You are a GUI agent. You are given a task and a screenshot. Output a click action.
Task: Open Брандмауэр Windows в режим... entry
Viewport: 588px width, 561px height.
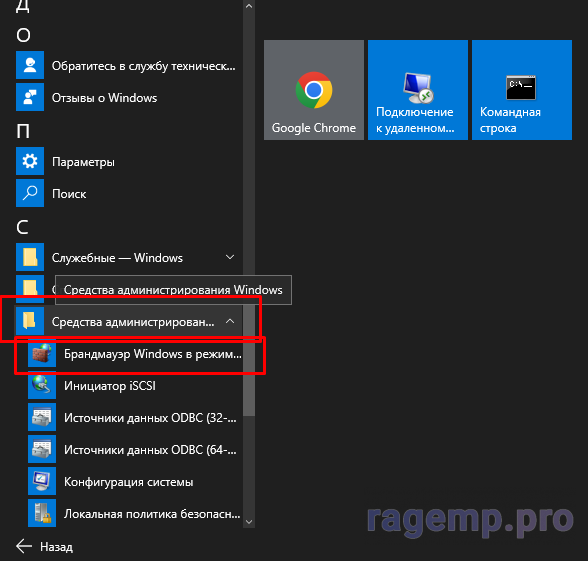(153, 354)
